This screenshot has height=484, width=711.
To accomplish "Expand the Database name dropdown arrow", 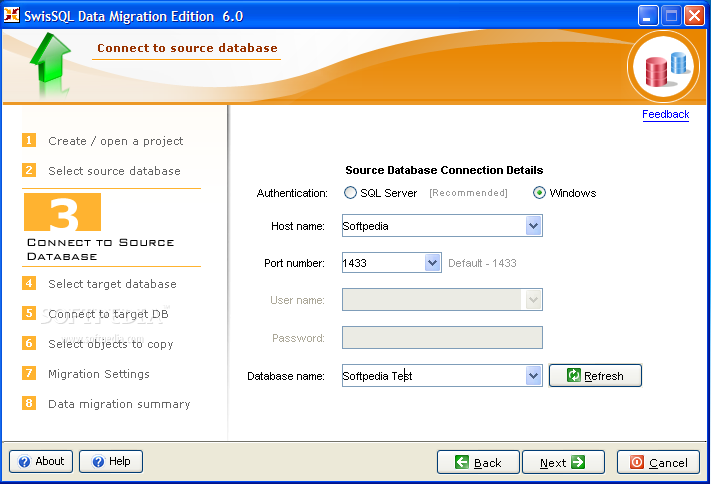I will (533, 376).
